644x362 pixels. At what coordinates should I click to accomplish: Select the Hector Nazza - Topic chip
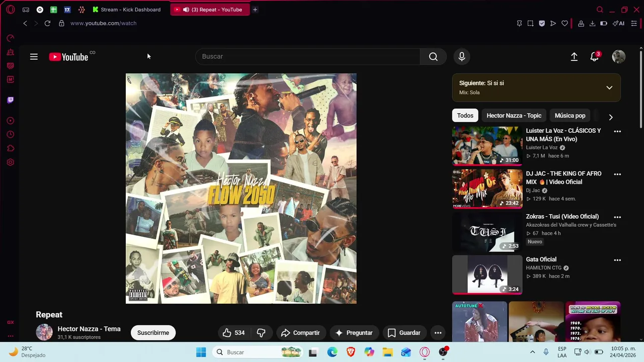pyautogui.click(x=514, y=116)
